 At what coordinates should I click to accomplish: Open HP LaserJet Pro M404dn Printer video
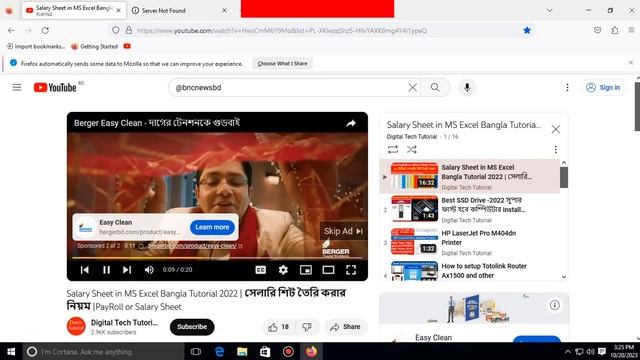pos(470,242)
